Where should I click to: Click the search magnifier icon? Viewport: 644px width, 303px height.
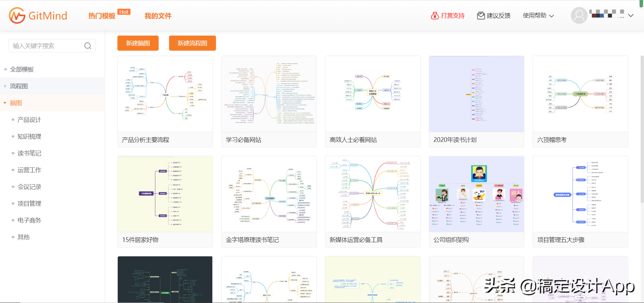[x=88, y=46]
